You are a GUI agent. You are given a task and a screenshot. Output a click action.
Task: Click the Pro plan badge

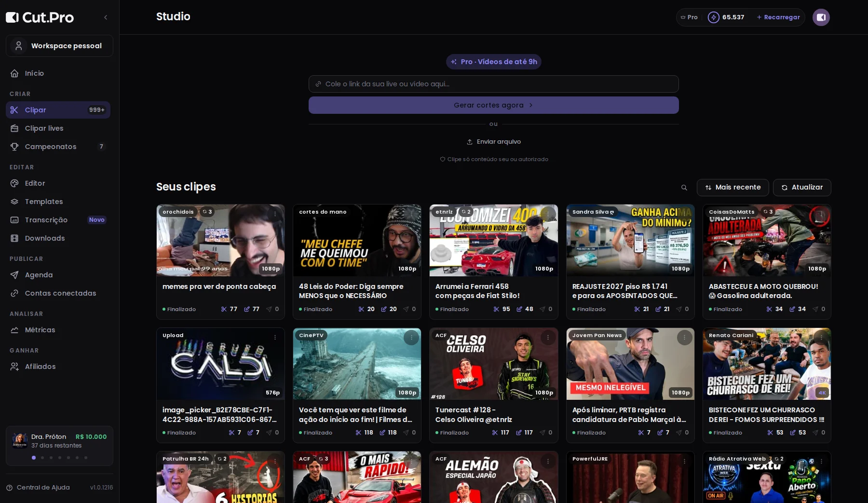(689, 17)
